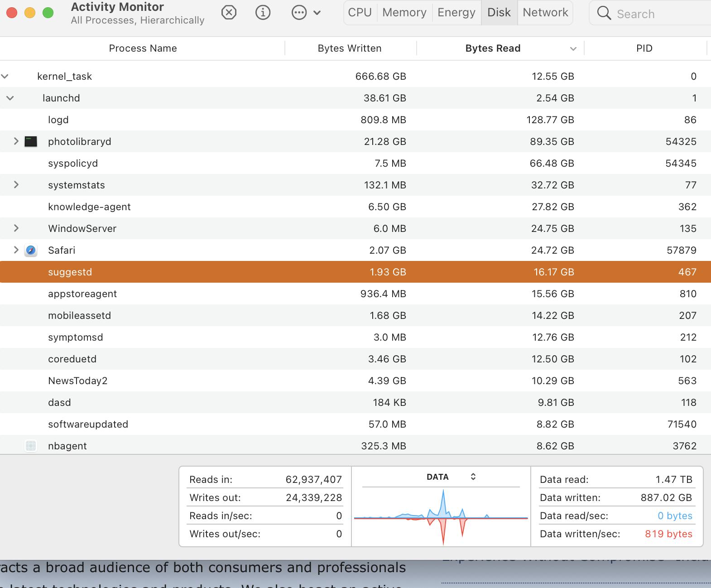Reverse sort order via Bytes Read chevron
The width and height of the screenshot is (711, 588).
(x=573, y=49)
